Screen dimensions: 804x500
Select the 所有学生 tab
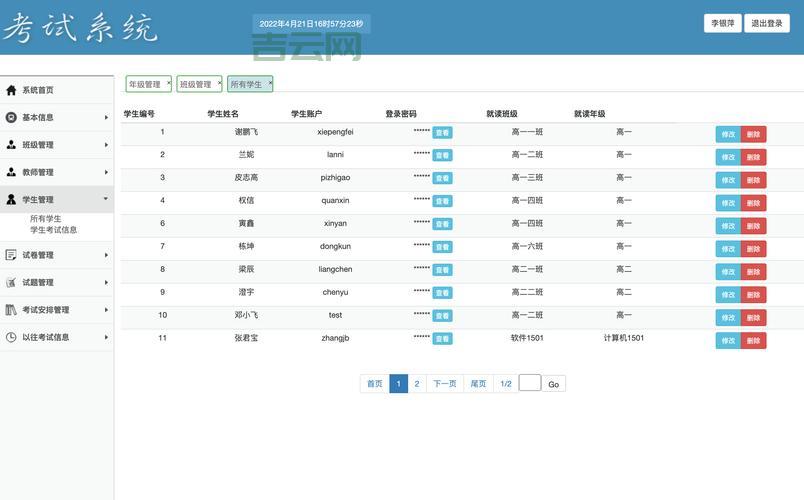(x=246, y=84)
